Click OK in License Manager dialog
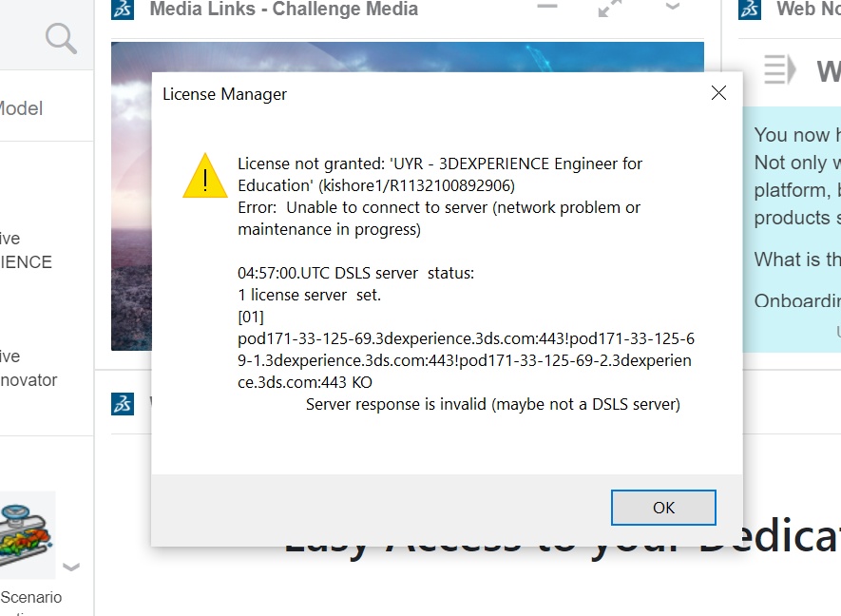The width and height of the screenshot is (841, 616). [x=663, y=508]
